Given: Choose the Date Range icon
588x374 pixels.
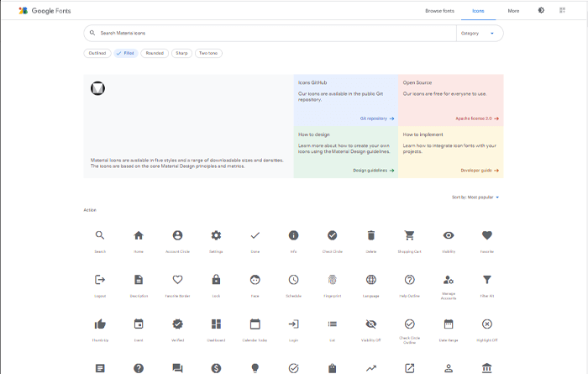Looking at the screenshot, I should coord(449,324).
